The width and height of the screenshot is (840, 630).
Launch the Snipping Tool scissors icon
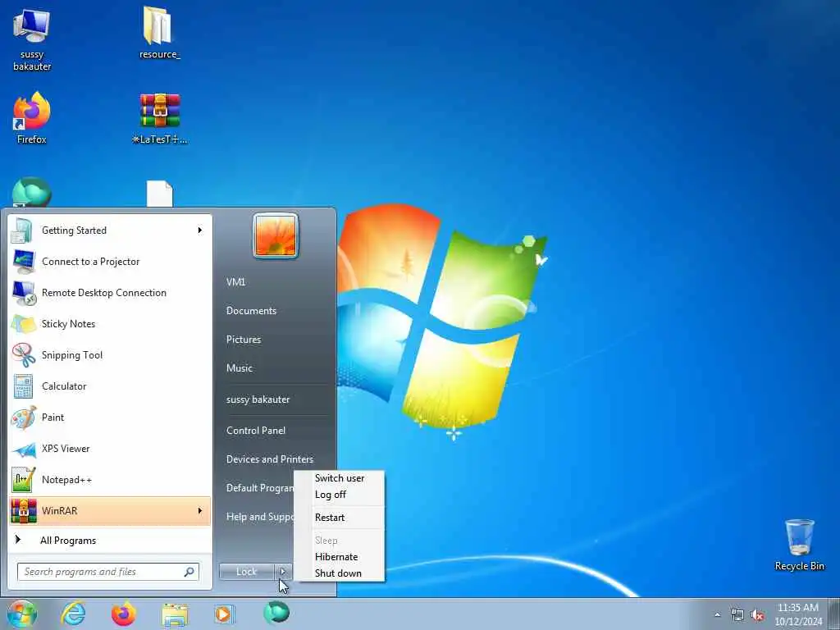[24, 355]
